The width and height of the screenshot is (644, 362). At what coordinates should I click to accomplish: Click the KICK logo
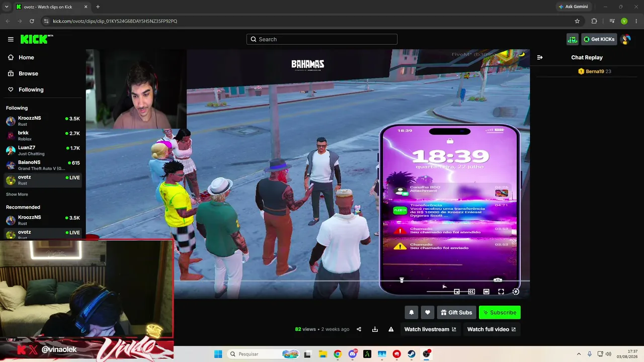tap(37, 39)
